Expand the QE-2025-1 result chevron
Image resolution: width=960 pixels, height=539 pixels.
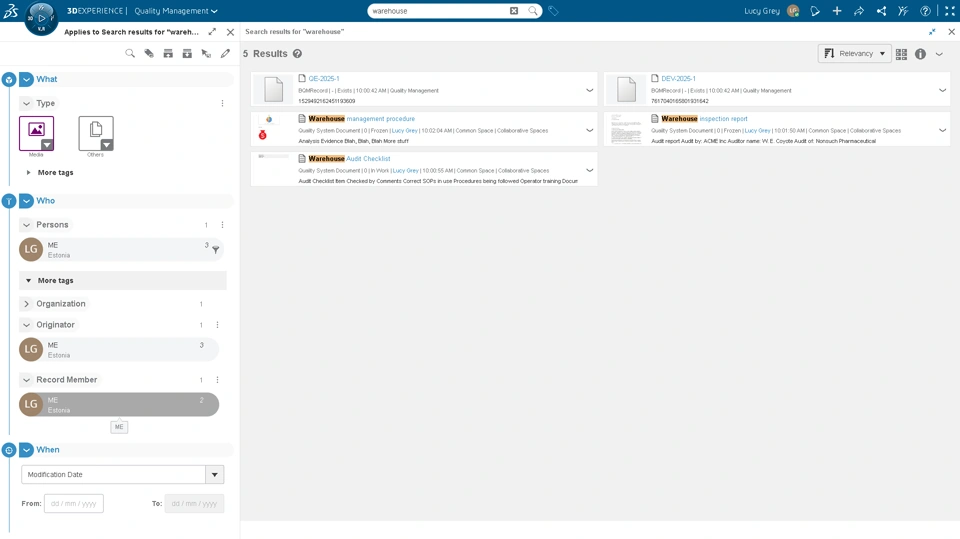tap(590, 91)
